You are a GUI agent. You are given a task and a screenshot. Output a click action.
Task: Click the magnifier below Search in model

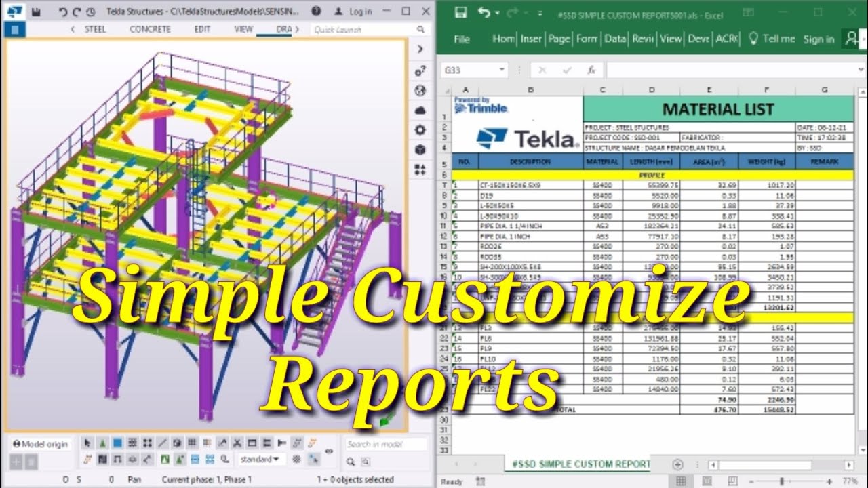(351, 462)
